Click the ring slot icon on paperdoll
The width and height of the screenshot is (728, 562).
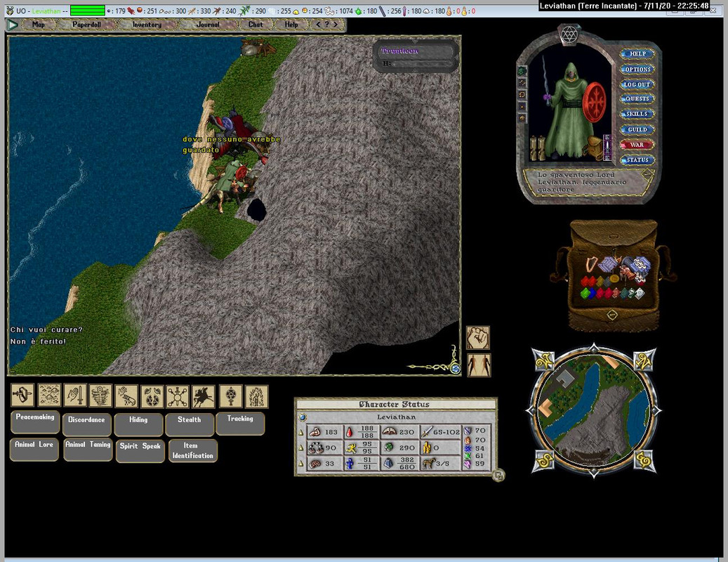[522, 94]
